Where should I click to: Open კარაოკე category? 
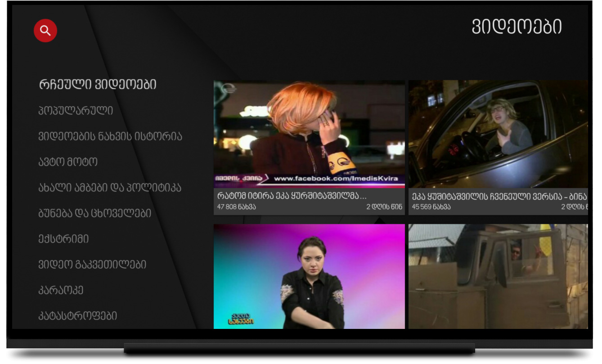(x=61, y=290)
